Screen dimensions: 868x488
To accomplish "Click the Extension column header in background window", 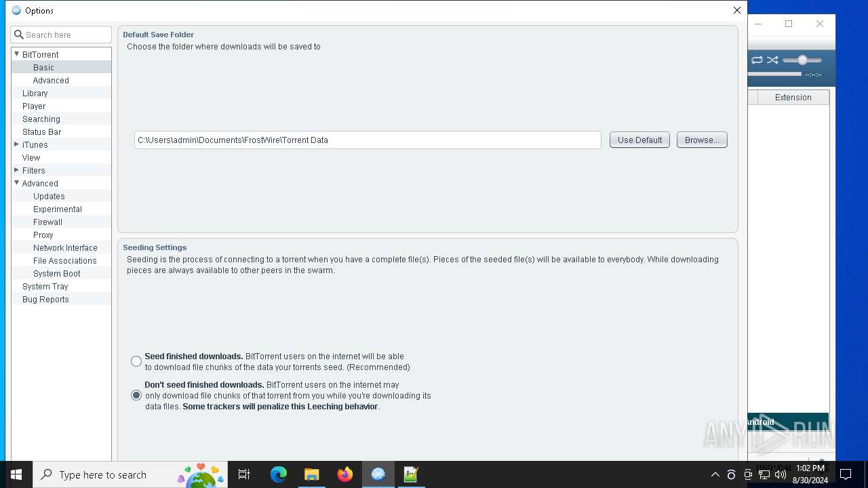I will point(793,97).
